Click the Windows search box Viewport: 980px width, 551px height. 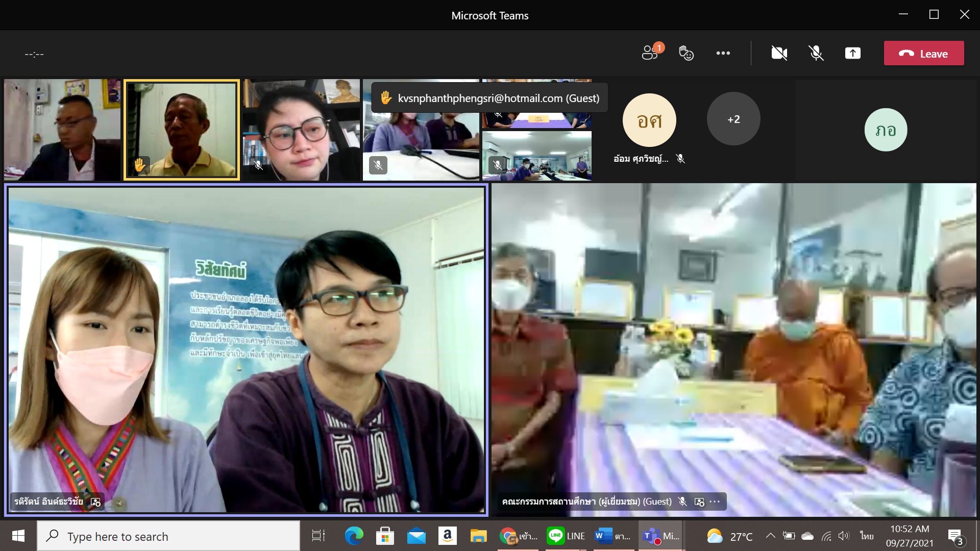pyautogui.click(x=168, y=536)
